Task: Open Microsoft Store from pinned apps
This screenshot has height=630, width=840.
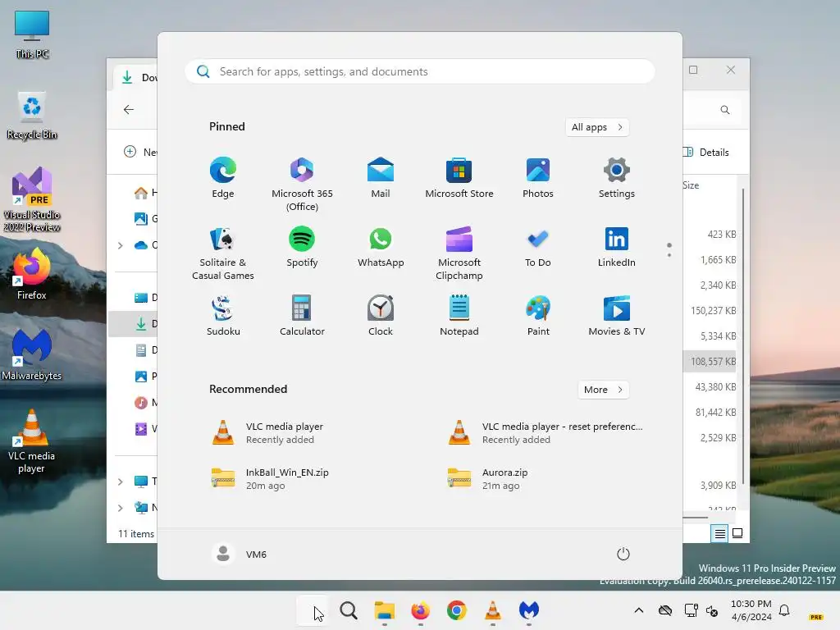Action: point(459,177)
